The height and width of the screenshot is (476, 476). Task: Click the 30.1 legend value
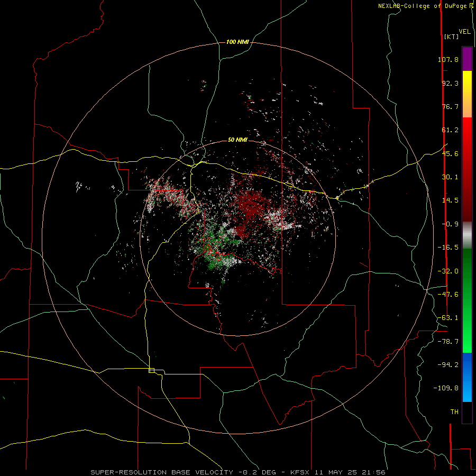[450, 177]
